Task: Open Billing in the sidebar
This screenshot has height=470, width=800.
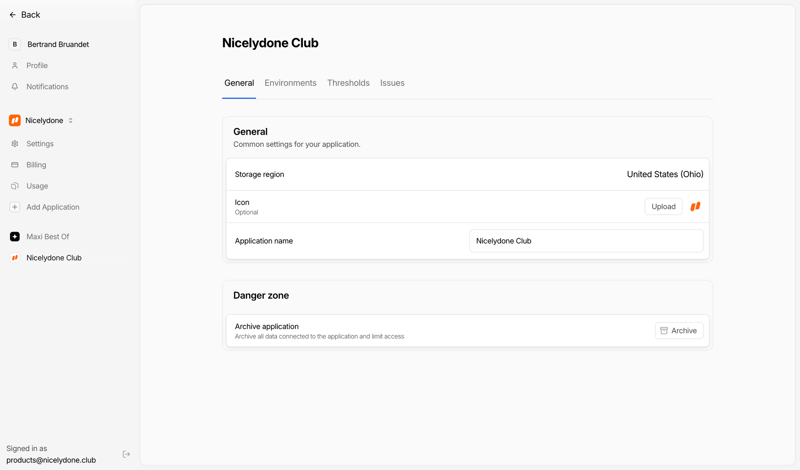Action: [x=36, y=165]
